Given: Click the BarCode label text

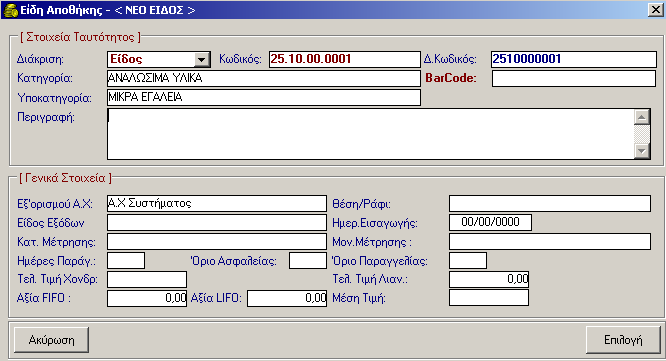Looking at the screenshot, I should 451,78.
